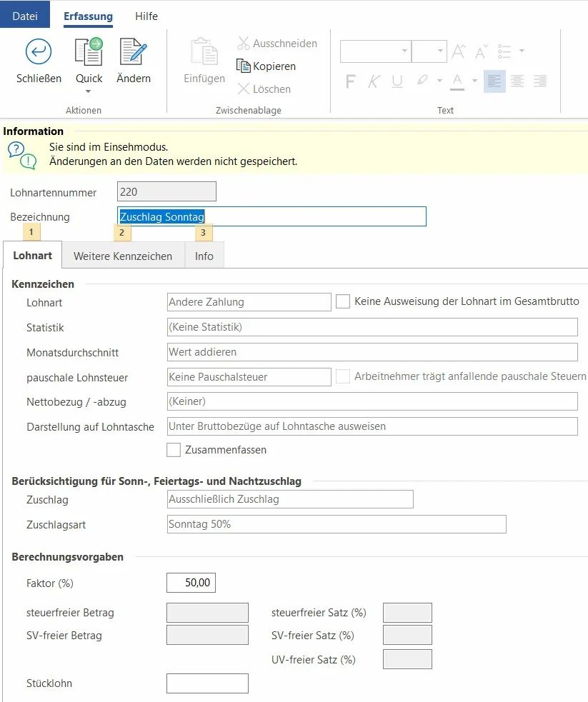Screen dimensions: 588x702
Task: Open the font size dropdown
Action: pyautogui.click(x=441, y=51)
